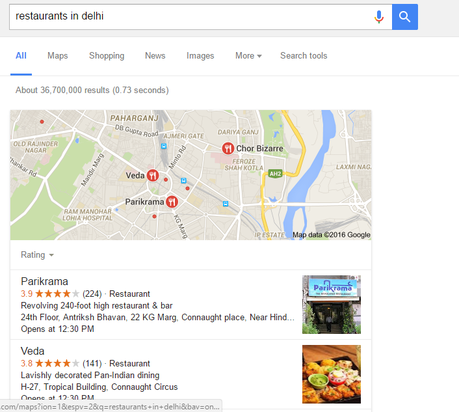Select the Parikrama restaurant map pin
This screenshot has width=459, height=412.
[x=172, y=201]
